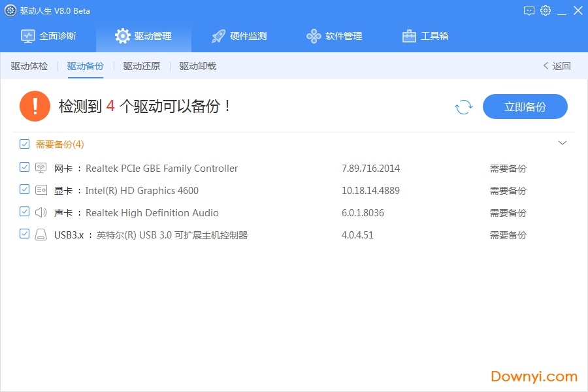Open the settings gear in title bar
The image size is (588, 392).
click(x=546, y=10)
